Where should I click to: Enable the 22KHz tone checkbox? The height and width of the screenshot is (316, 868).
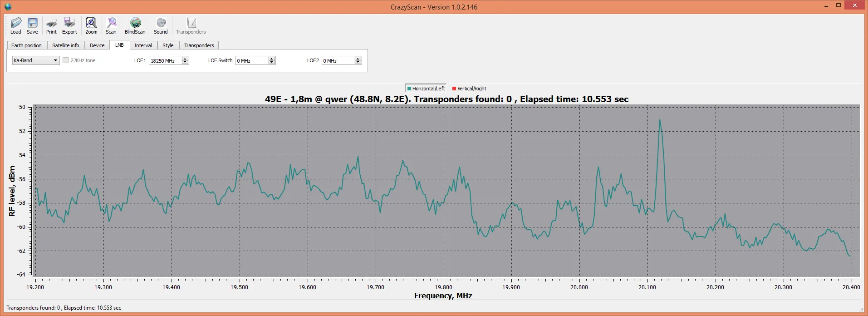click(x=66, y=60)
